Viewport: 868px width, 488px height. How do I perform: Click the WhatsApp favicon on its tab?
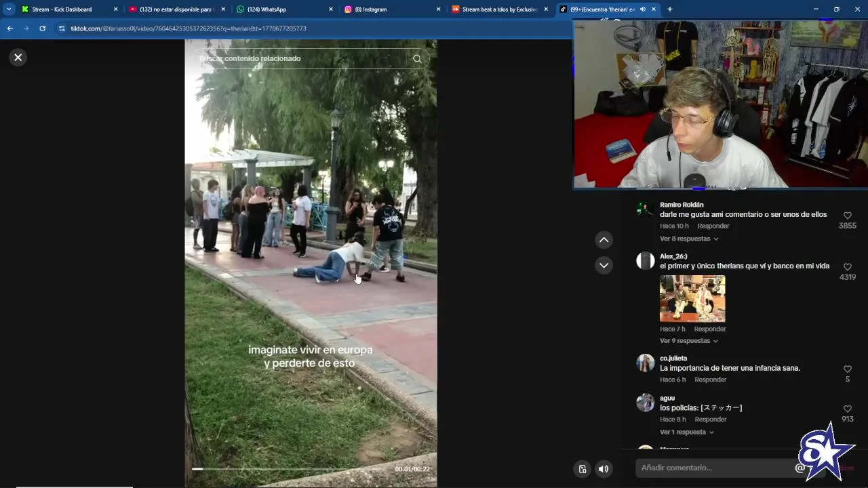pyautogui.click(x=241, y=9)
